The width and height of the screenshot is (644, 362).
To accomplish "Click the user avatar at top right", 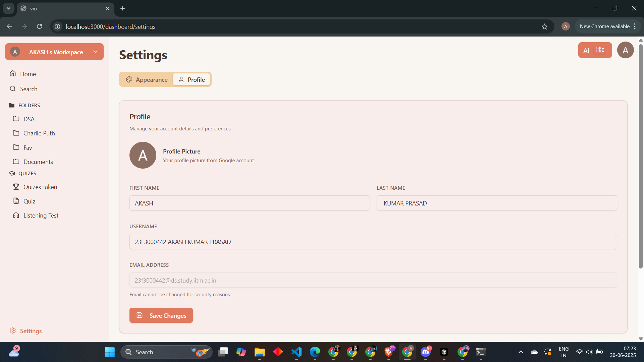I will (x=625, y=50).
